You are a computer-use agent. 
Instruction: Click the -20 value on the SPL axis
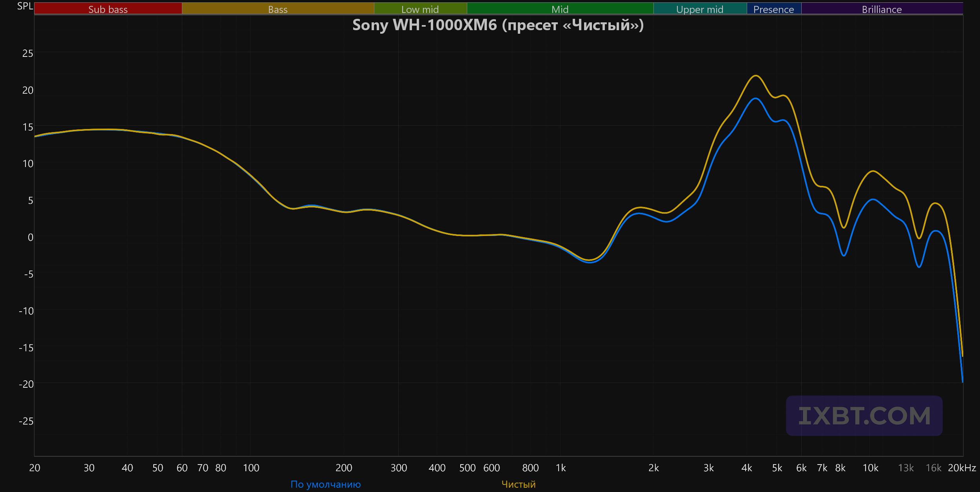(x=26, y=384)
